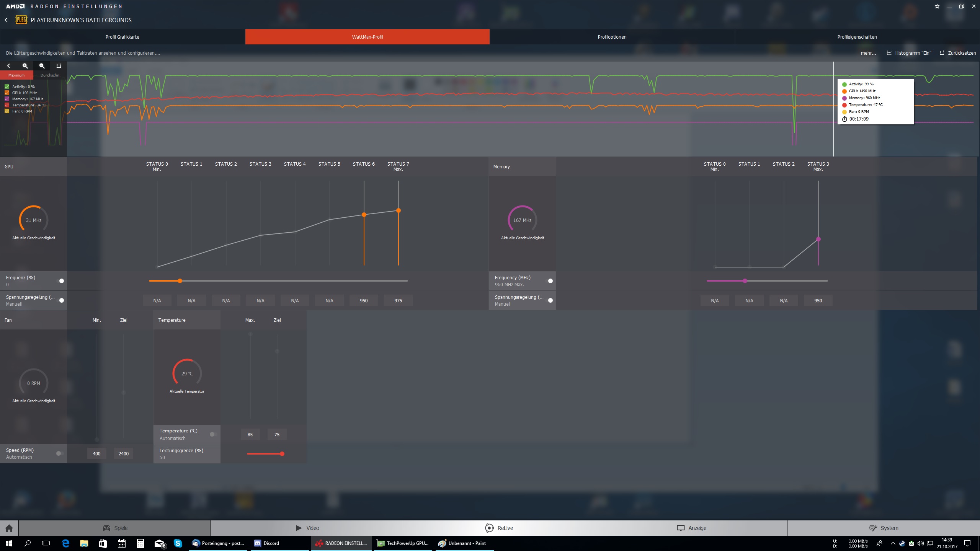This screenshot has width=980, height=551.
Task: Toggle the GPU Frequenz (%) switch
Action: tap(61, 281)
